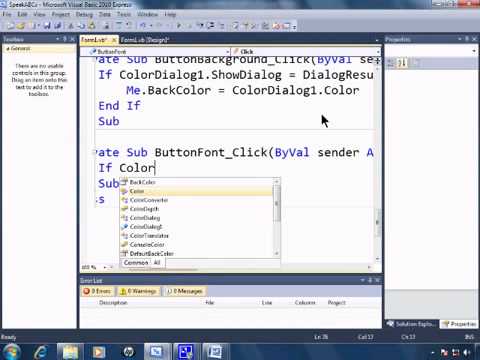480x360 pixels.
Task: Switch IntelliSense to the All tab
Action: (157, 263)
